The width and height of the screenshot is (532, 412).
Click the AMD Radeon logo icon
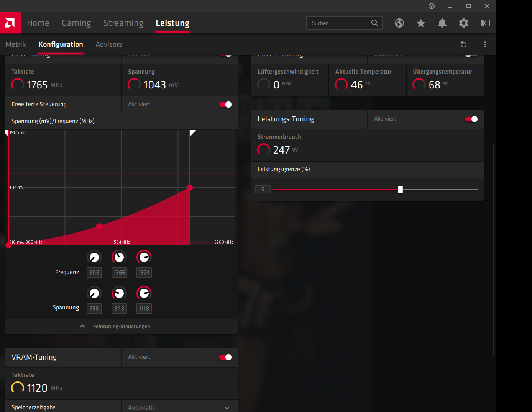point(10,23)
